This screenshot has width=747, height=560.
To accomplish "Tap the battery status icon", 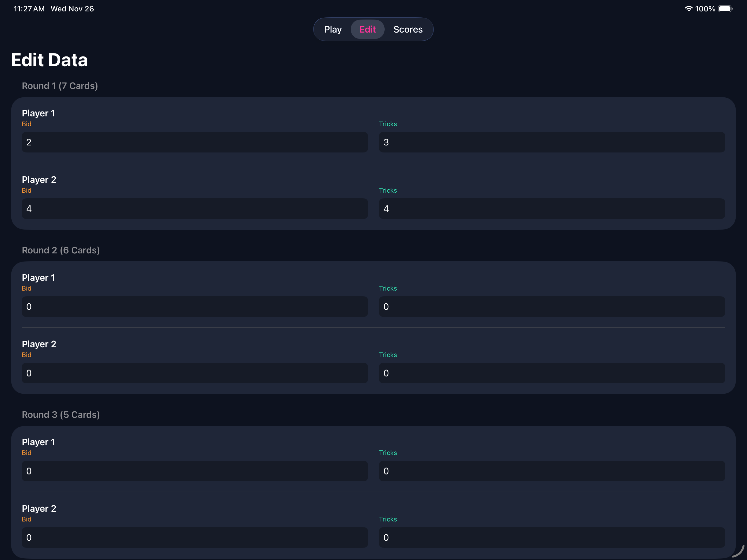I will coord(725,9).
